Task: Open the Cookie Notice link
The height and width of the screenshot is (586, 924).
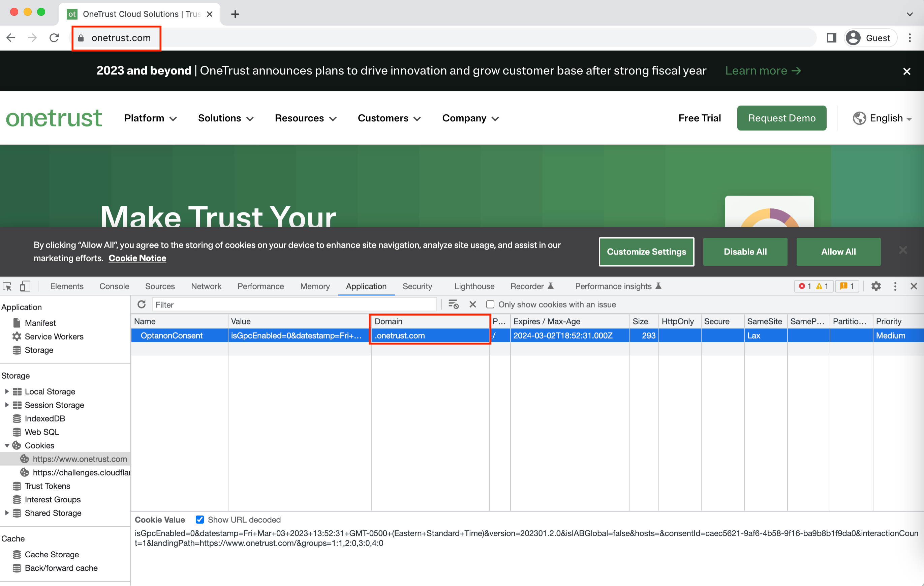Action: tap(137, 258)
